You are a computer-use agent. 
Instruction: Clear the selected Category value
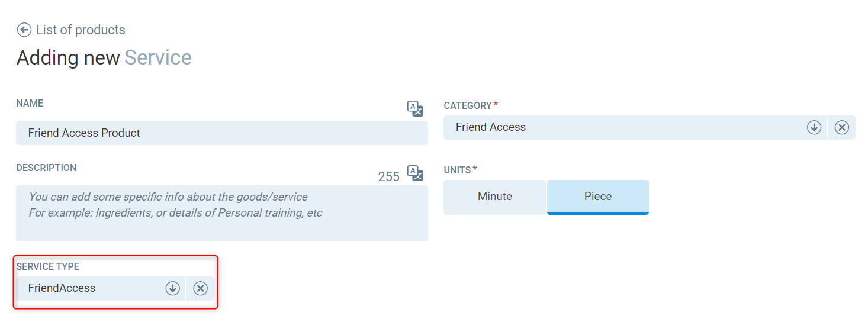pos(841,127)
